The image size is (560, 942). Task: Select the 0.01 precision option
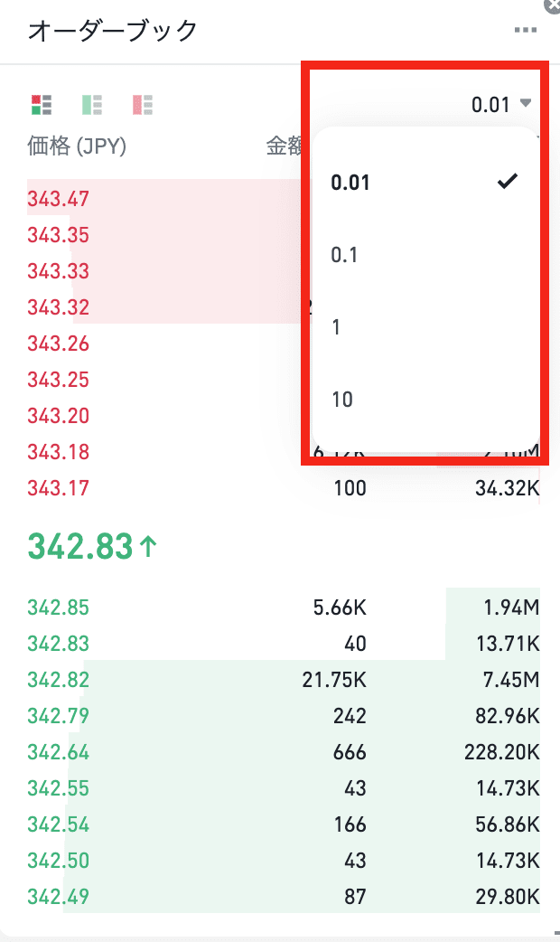425,182
